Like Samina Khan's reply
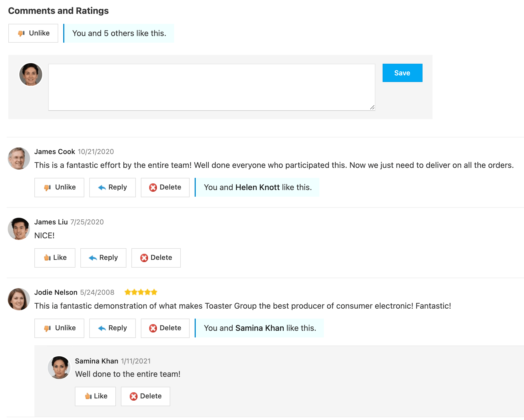 [x=95, y=396]
